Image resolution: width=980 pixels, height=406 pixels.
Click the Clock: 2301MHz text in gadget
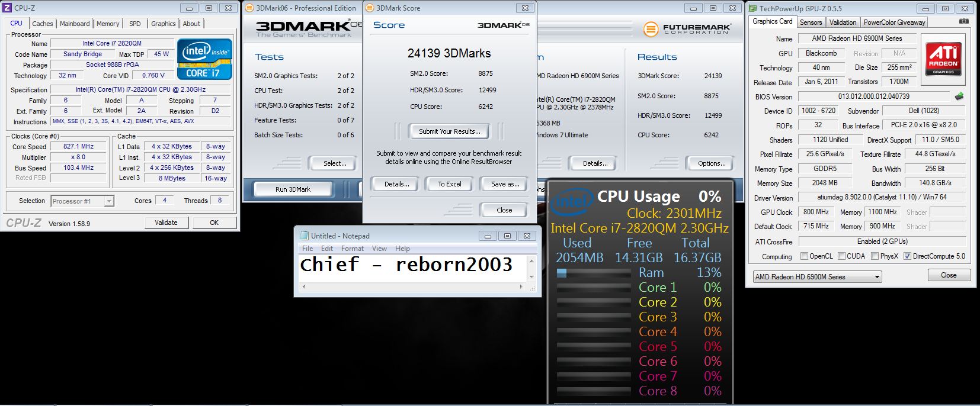(x=674, y=213)
